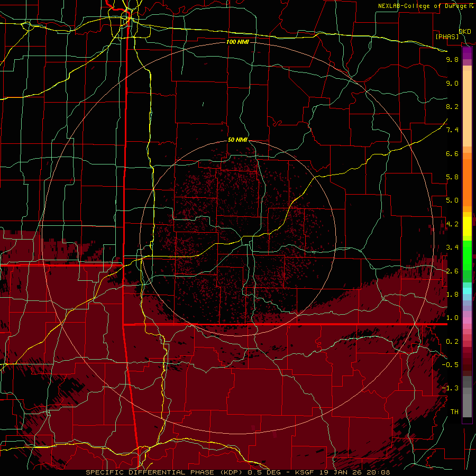Click the -0.5 value on color scale
476x476 pixels.
[x=450, y=365]
